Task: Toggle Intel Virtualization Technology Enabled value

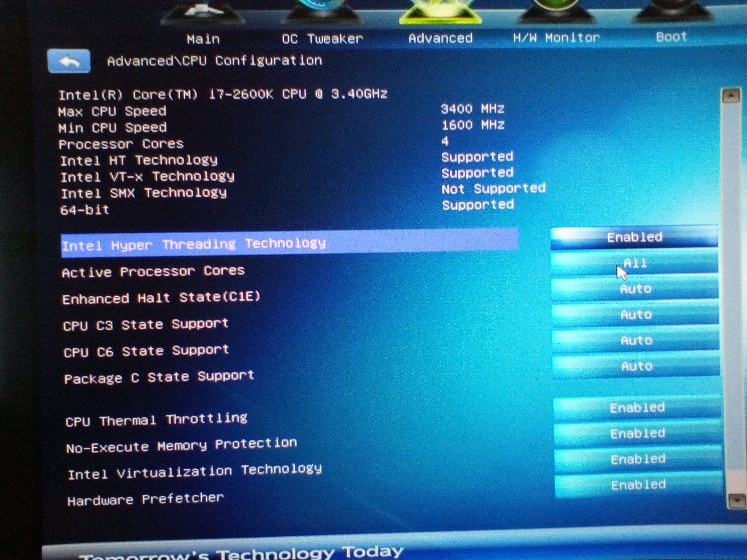Action: coord(638,459)
